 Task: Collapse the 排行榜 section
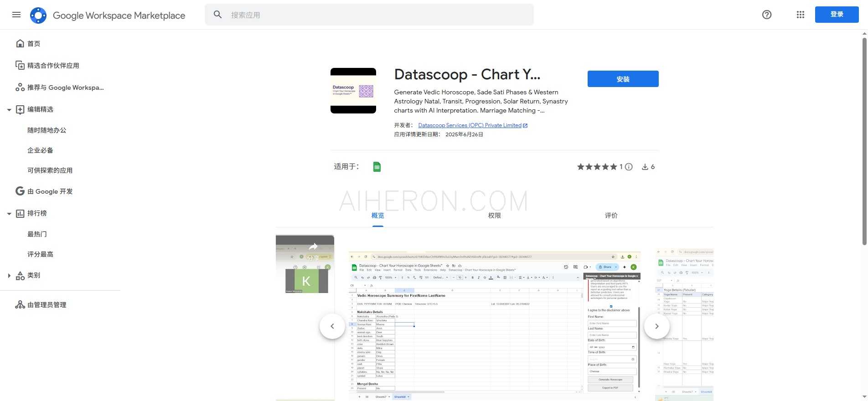click(x=9, y=214)
